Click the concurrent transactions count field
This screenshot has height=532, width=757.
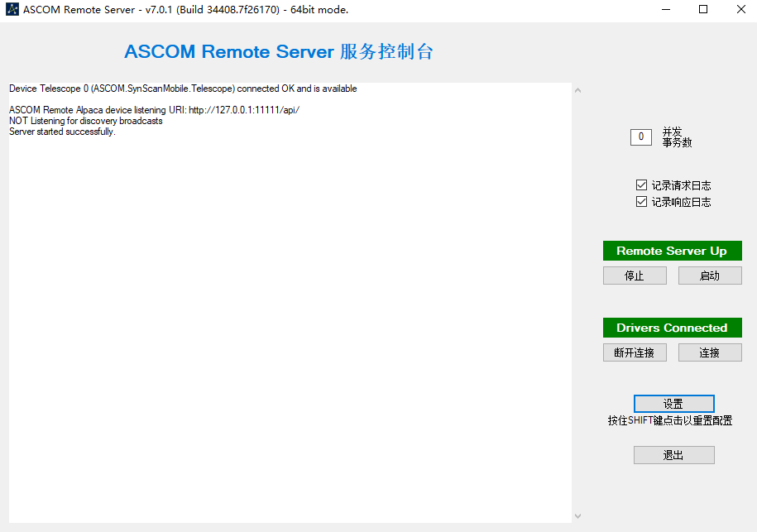click(x=640, y=137)
